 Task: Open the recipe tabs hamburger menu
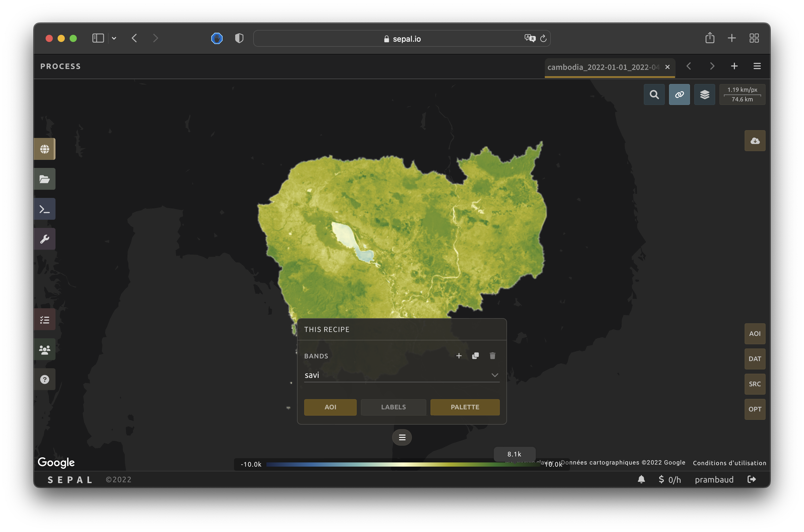[x=757, y=66]
